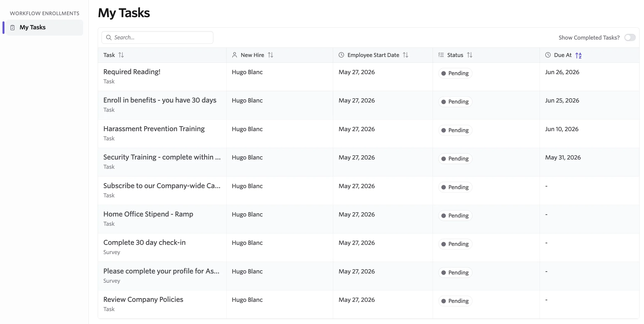Image resolution: width=644 pixels, height=324 pixels.
Task: Open the Required Reading! task
Action: coord(132,72)
